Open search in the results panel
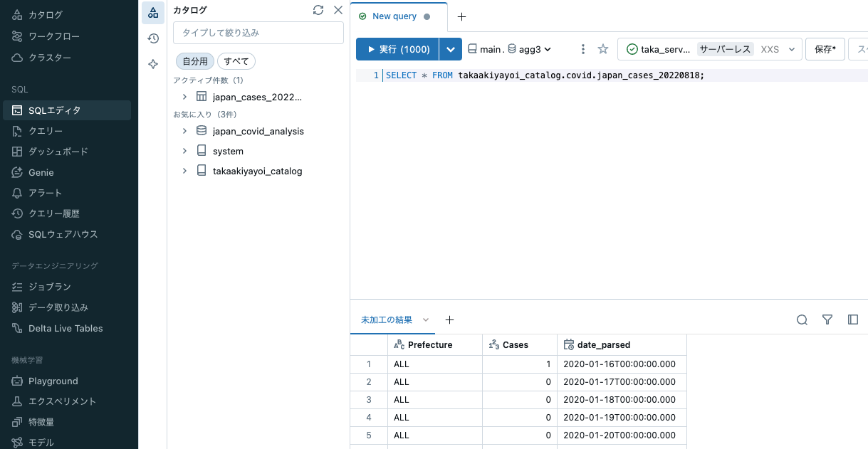Screen dimensions: 868x449 [x=802, y=319]
